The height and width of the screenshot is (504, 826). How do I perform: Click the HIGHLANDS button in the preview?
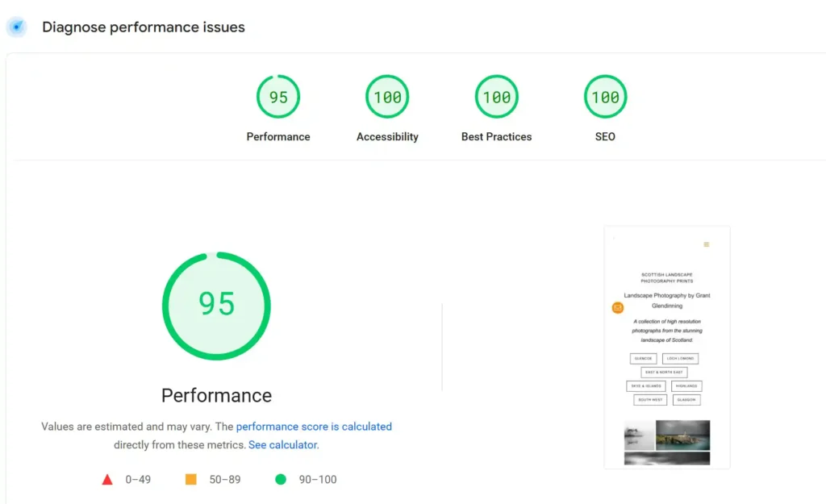click(686, 386)
